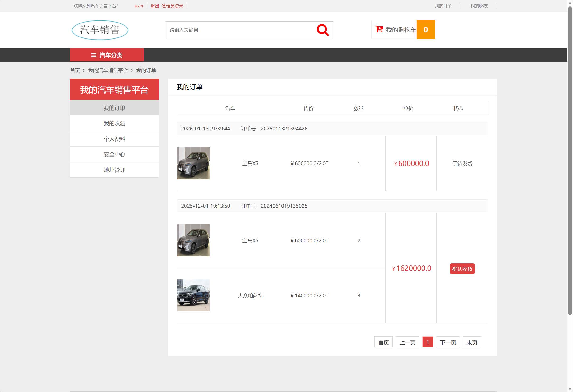
Task: Click the 宝马X5 car thumbnail
Action: pos(193,163)
